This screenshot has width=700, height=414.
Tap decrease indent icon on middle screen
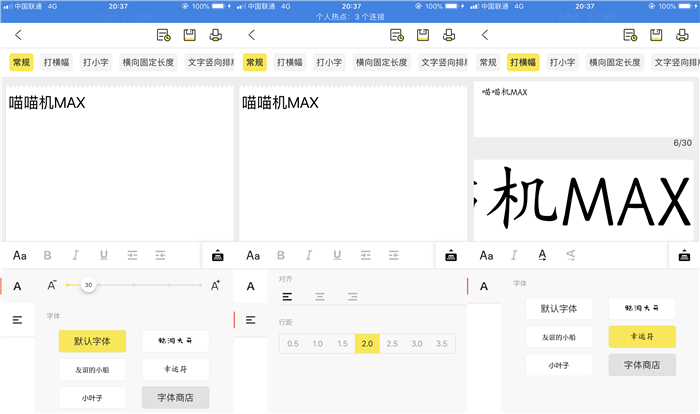click(x=393, y=255)
